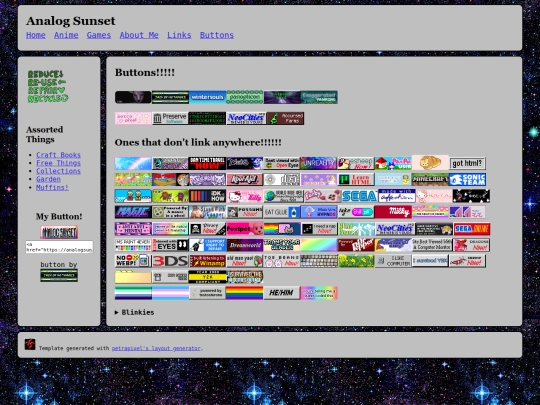Open the Free Things sidebar link
The image size is (540, 405).
tap(58, 163)
